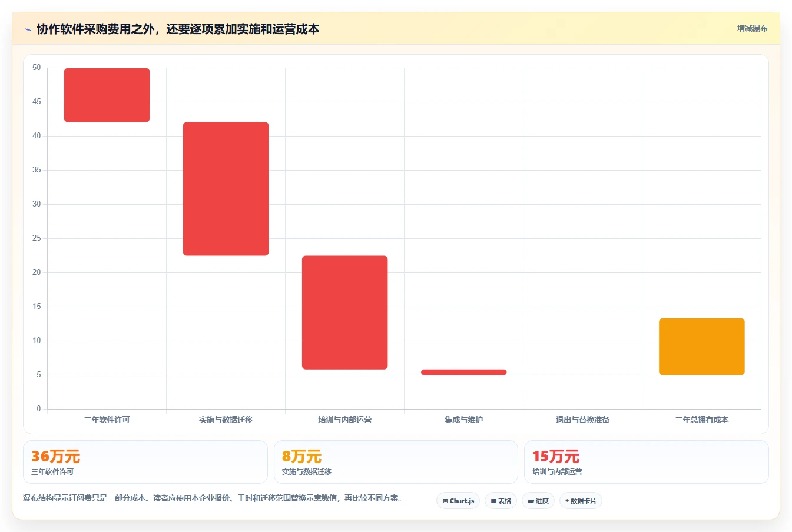Click the y-axis value 0
This screenshot has height=532, width=792.
click(39, 409)
